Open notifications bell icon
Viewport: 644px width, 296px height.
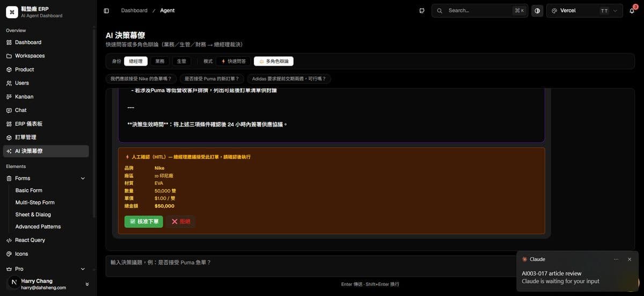pyautogui.click(x=632, y=11)
